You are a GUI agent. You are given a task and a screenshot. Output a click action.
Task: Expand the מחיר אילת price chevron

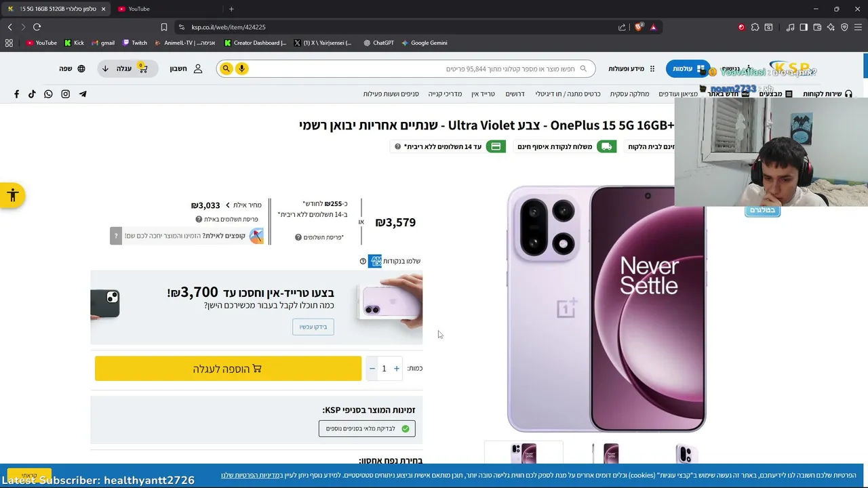[228, 205]
